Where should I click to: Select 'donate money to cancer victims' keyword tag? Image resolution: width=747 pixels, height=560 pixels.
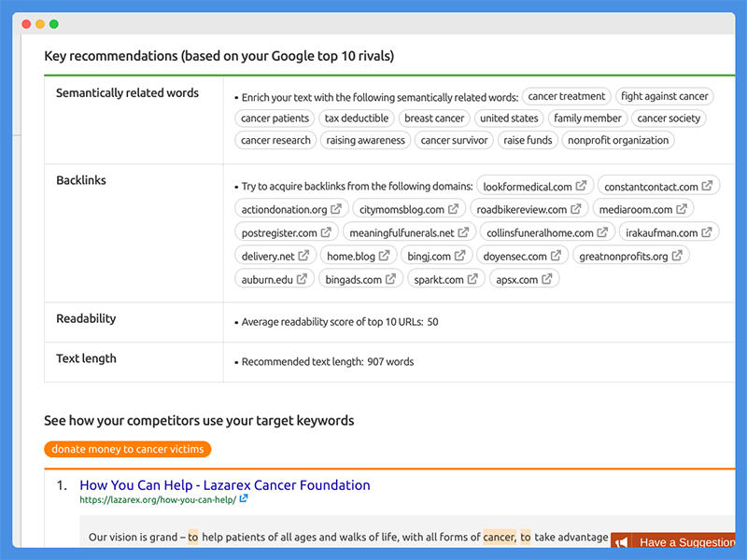[128, 449]
